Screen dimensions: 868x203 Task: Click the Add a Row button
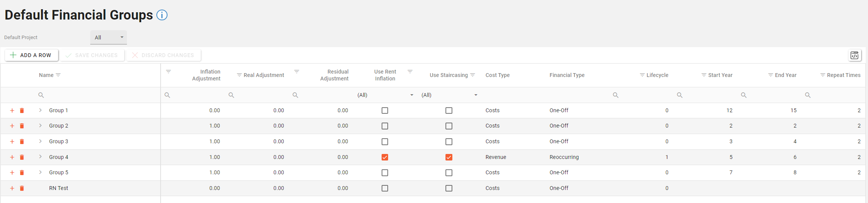[31, 55]
